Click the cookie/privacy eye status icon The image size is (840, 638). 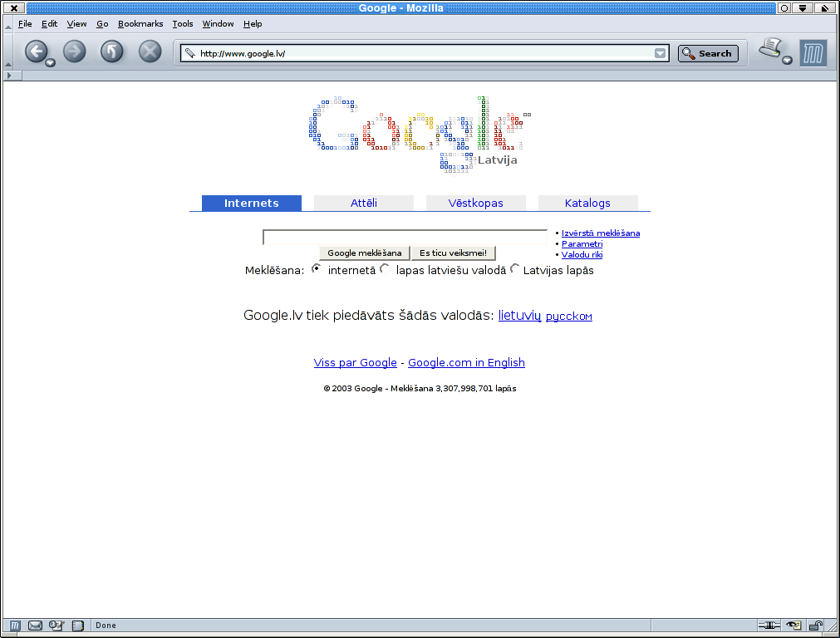793,626
